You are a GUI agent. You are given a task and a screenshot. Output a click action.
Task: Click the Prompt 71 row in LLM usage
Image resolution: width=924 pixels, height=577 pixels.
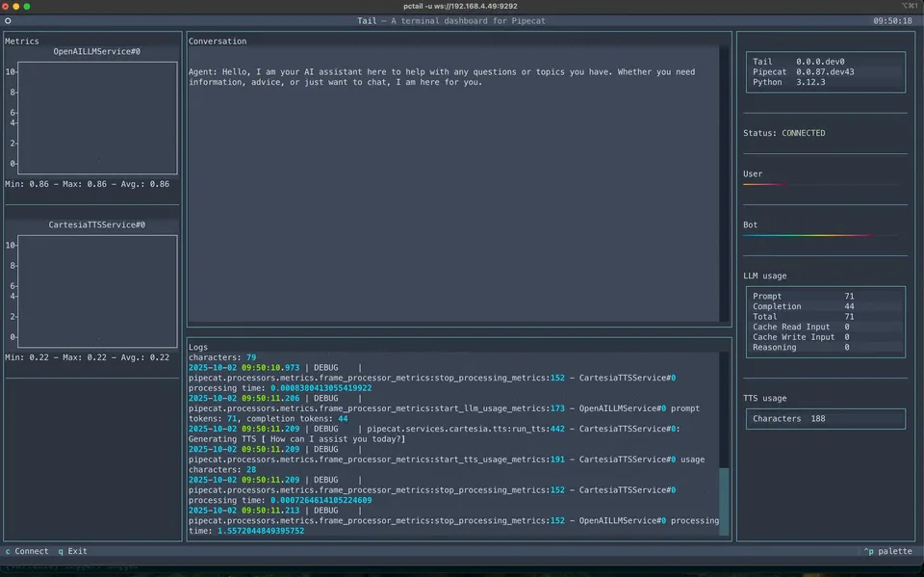coord(826,296)
